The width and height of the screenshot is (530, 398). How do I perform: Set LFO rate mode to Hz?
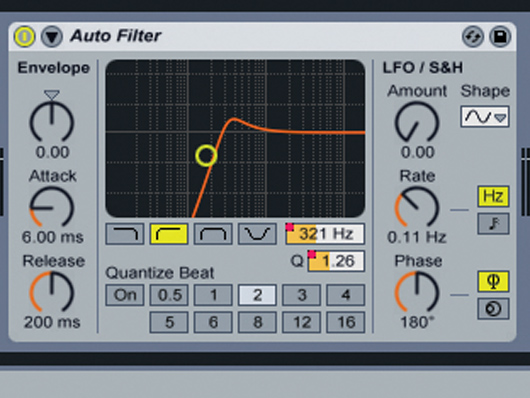[x=493, y=196]
